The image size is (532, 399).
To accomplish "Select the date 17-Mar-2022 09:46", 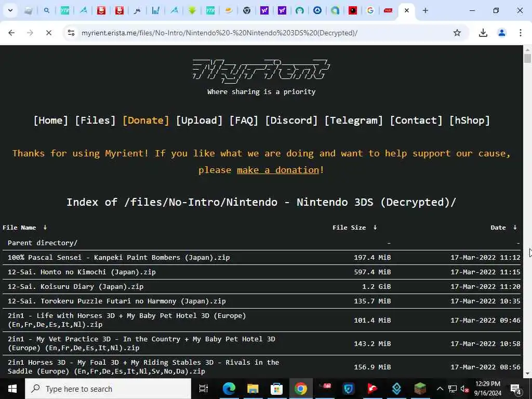I will click(485, 320).
